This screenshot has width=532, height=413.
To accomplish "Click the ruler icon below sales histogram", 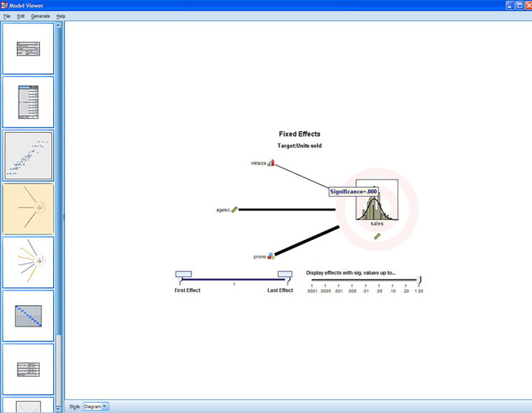I will (377, 236).
